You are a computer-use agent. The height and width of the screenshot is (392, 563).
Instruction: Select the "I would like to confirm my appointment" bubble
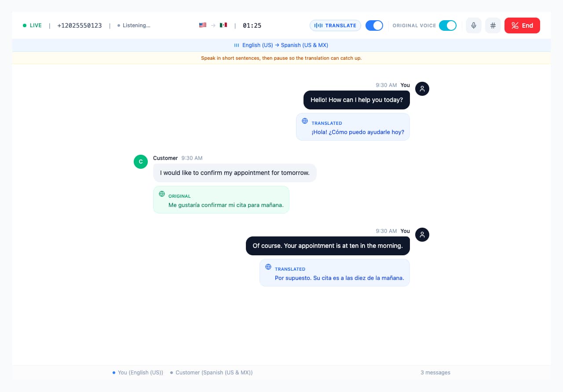(x=235, y=173)
